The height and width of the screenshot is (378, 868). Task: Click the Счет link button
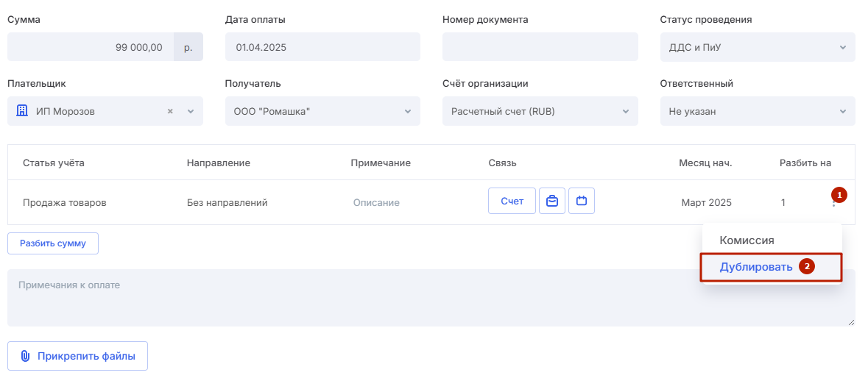tap(512, 201)
